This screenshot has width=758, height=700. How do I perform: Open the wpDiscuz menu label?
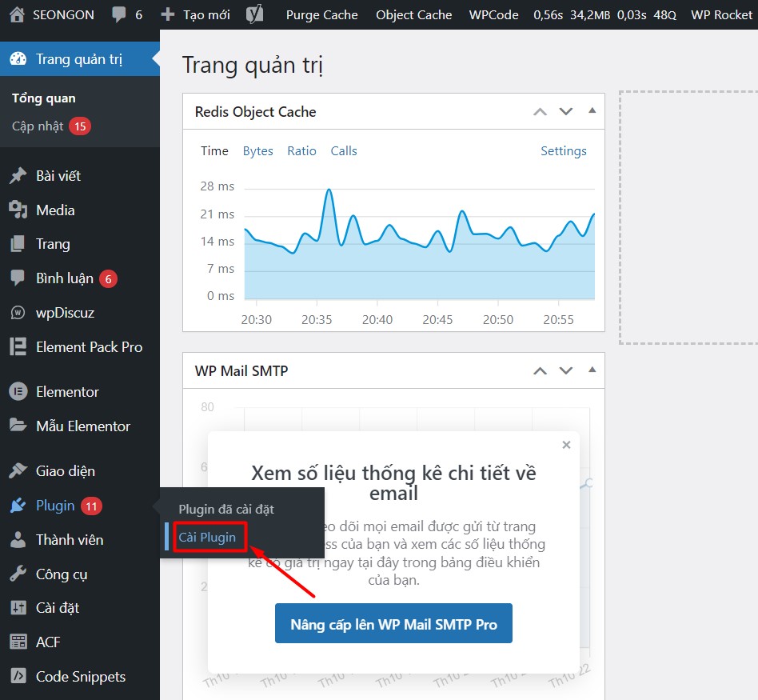(x=65, y=313)
